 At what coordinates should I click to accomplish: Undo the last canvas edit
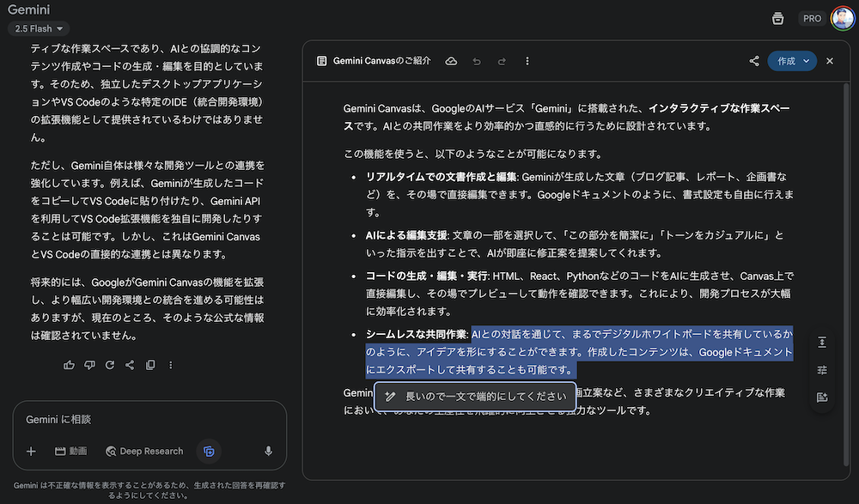click(477, 61)
